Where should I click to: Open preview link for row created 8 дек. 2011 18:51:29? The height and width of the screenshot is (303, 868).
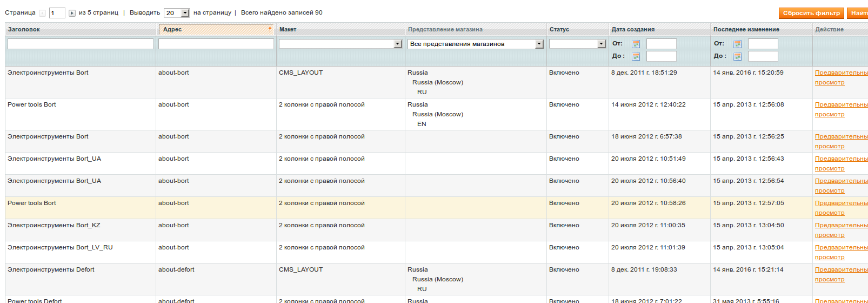point(841,77)
